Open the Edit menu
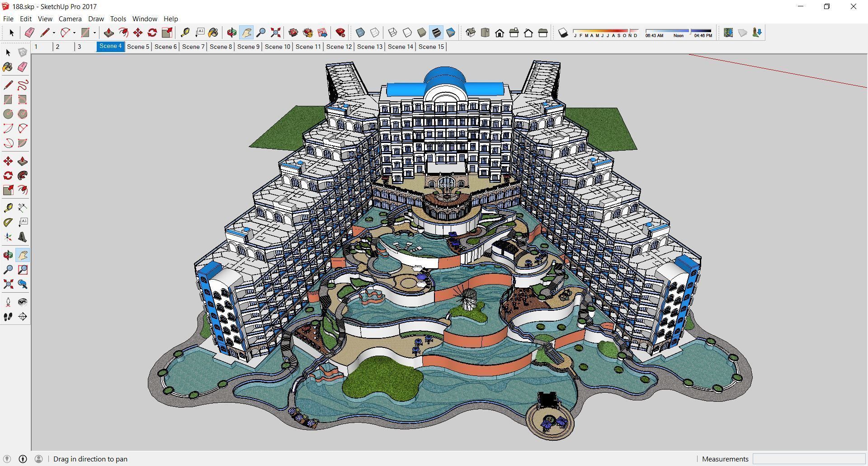The width and height of the screenshot is (868, 466). [26, 19]
